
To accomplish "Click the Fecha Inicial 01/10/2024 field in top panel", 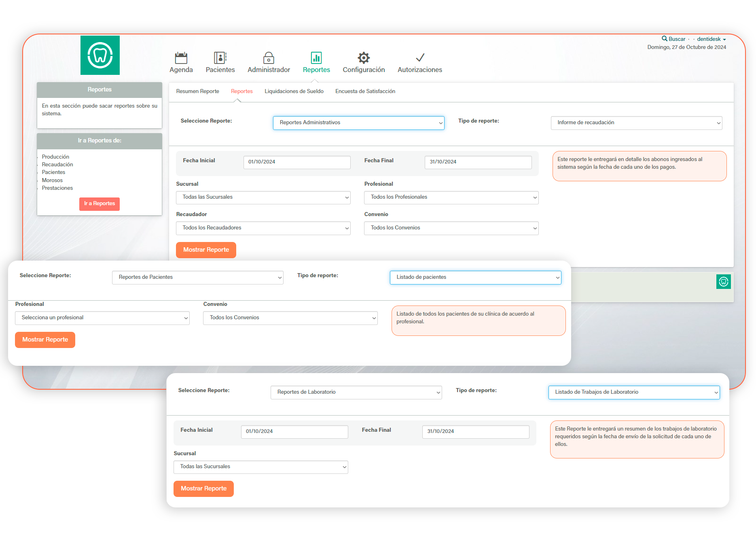I will 296,162.
